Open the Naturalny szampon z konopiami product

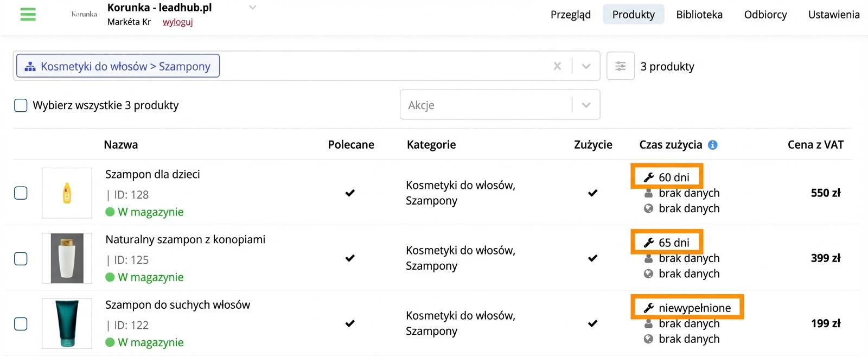click(185, 239)
